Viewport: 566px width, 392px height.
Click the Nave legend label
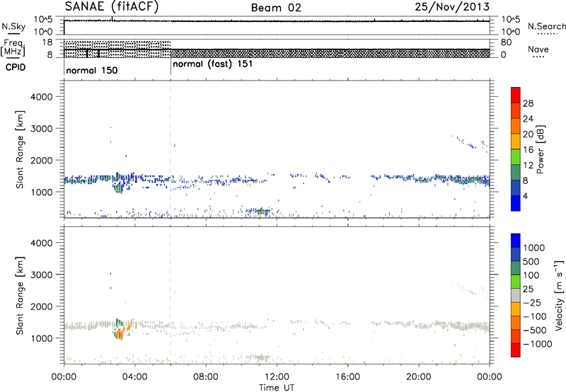pyautogui.click(x=538, y=50)
